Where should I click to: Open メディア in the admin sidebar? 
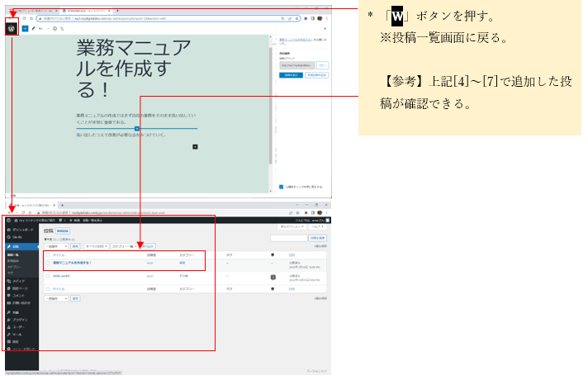coord(18,281)
